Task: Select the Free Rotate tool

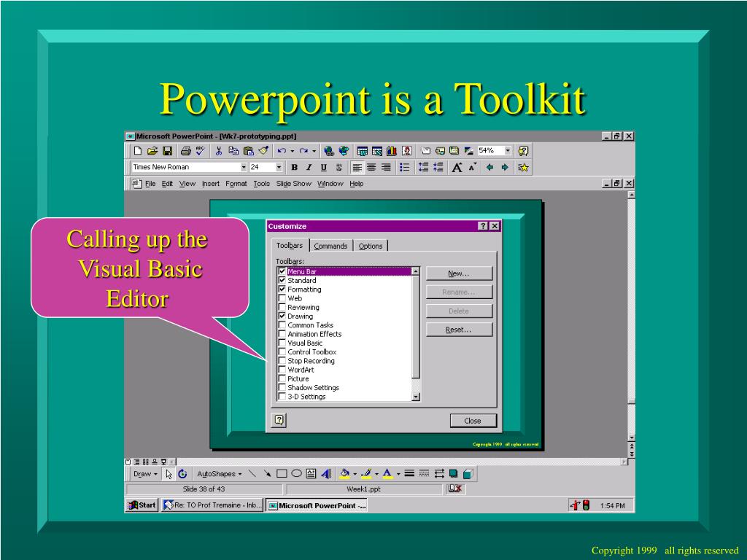Action: click(182, 474)
